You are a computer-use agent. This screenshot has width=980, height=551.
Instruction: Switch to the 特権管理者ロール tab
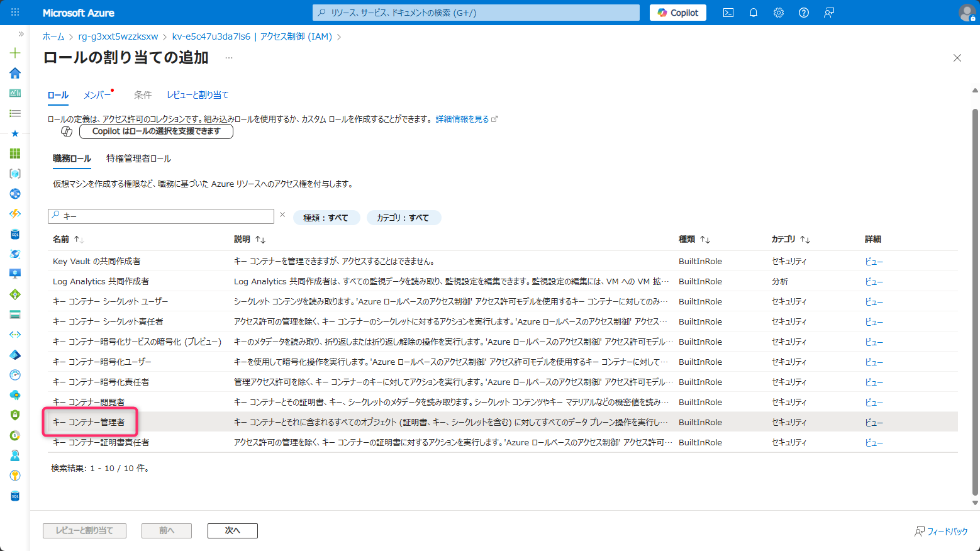(138, 159)
